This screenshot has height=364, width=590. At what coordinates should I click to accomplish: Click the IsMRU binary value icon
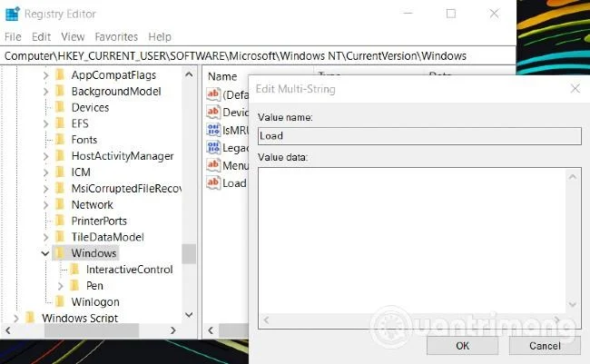tap(213, 130)
